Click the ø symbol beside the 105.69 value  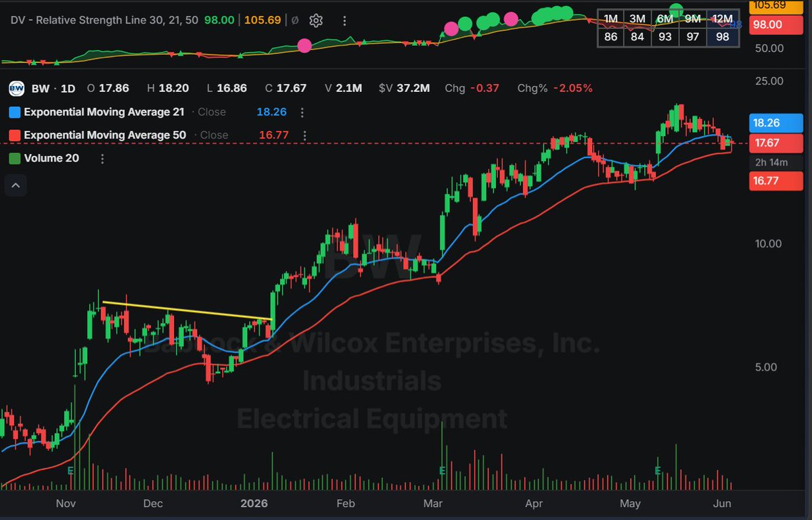point(294,20)
